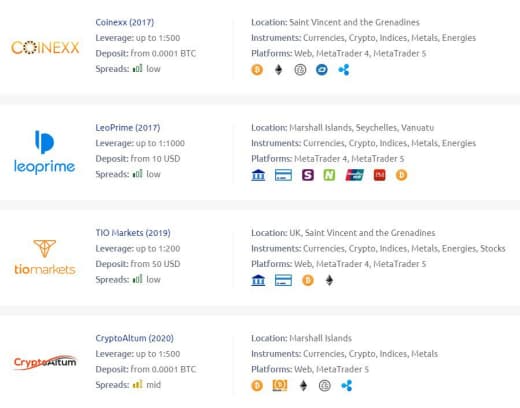The image size is (520, 408).
Task: Click the Bitcoin icon in the Coinexx row
Action: [257, 70]
